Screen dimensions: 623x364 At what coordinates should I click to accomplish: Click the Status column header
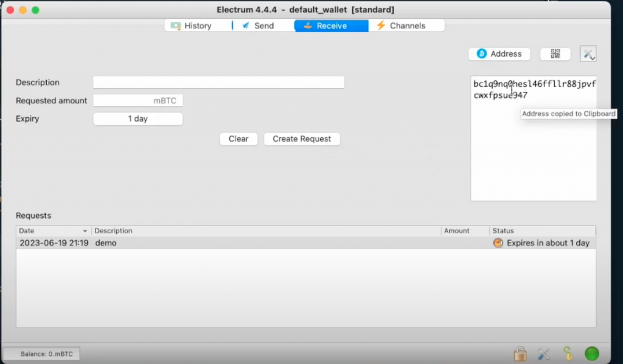542,231
